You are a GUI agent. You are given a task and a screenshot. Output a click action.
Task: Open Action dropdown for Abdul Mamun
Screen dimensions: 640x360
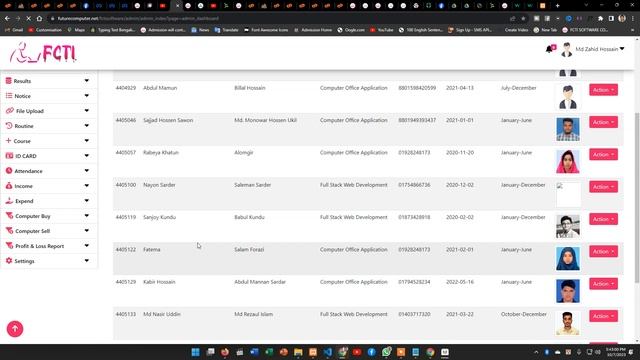coord(603,90)
